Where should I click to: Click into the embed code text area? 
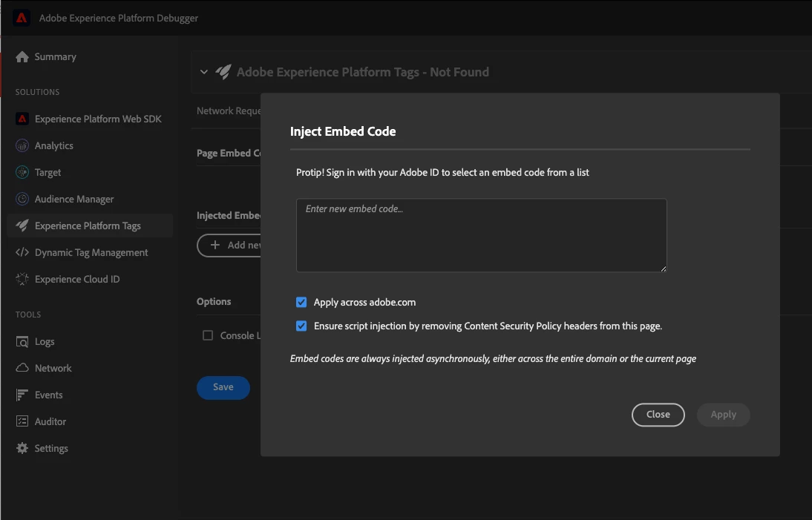[x=482, y=235]
